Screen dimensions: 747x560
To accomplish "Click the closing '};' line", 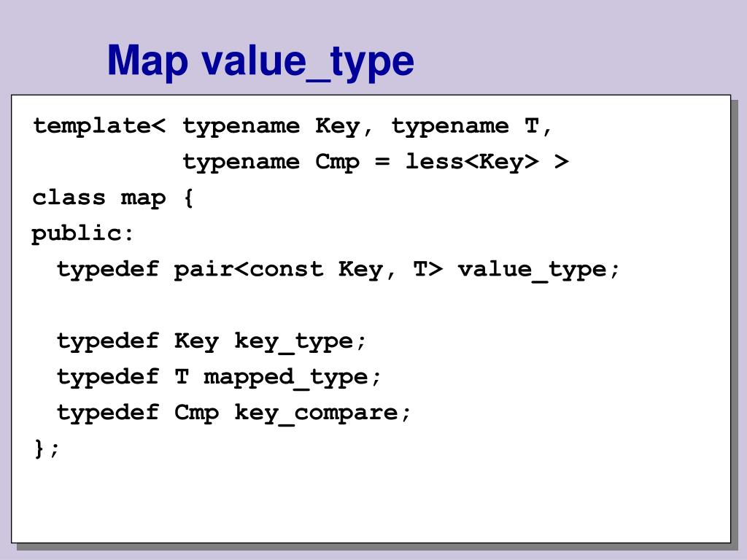I will [47, 448].
